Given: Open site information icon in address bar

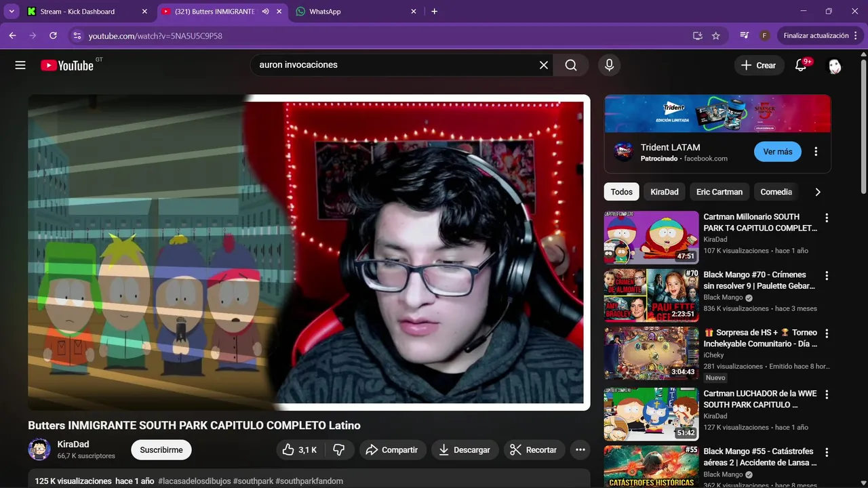Looking at the screenshot, I should (x=77, y=35).
